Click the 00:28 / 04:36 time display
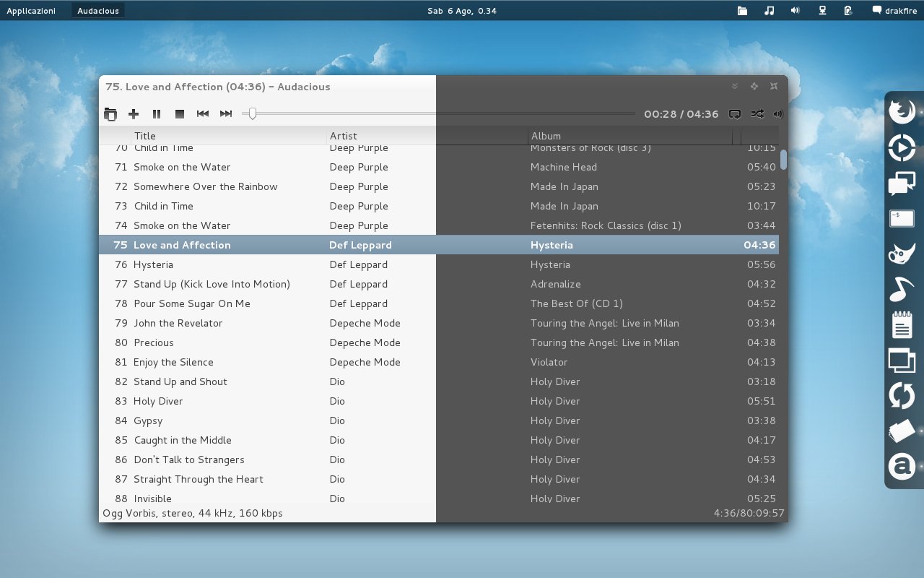 pyautogui.click(x=681, y=114)
